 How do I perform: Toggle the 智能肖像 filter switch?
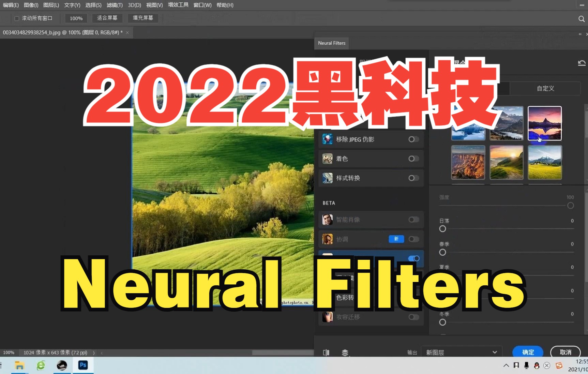click(413, 220)
